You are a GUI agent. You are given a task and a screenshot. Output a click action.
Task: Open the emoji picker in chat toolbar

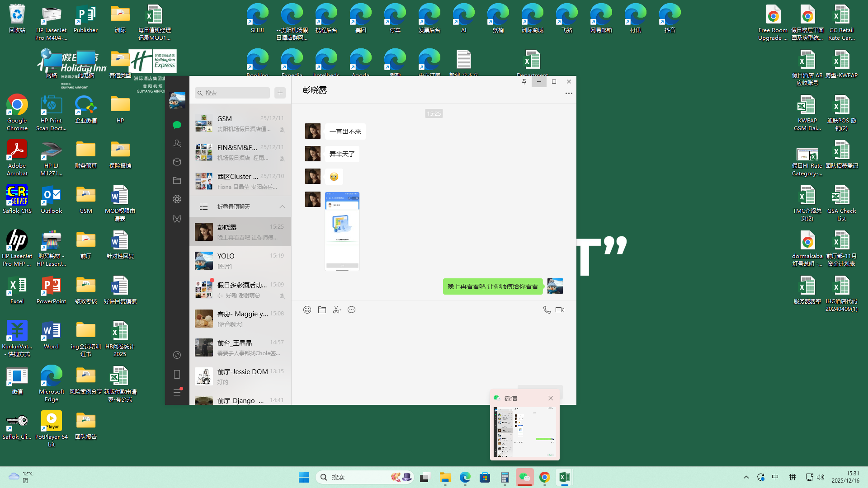[x=307, y=310]
